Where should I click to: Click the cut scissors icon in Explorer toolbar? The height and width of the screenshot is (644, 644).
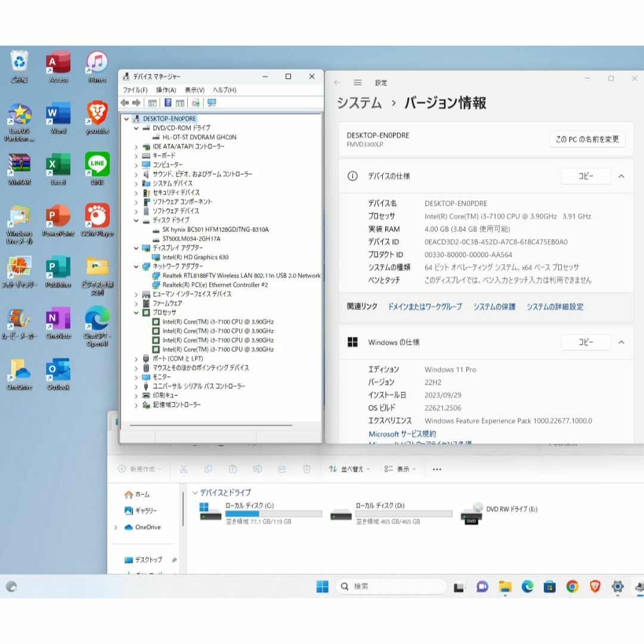pyautogui.click(x=184, y=469)
